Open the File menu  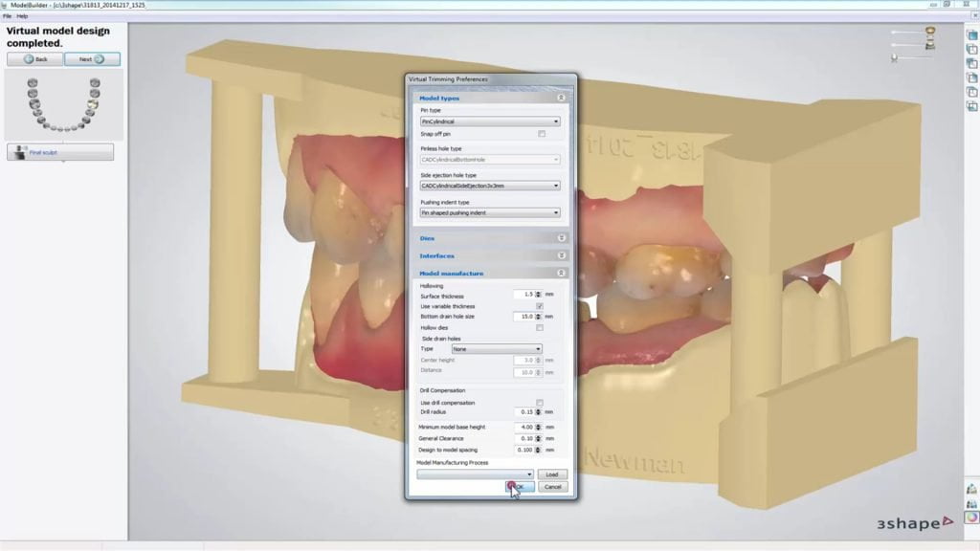[8, 16]
